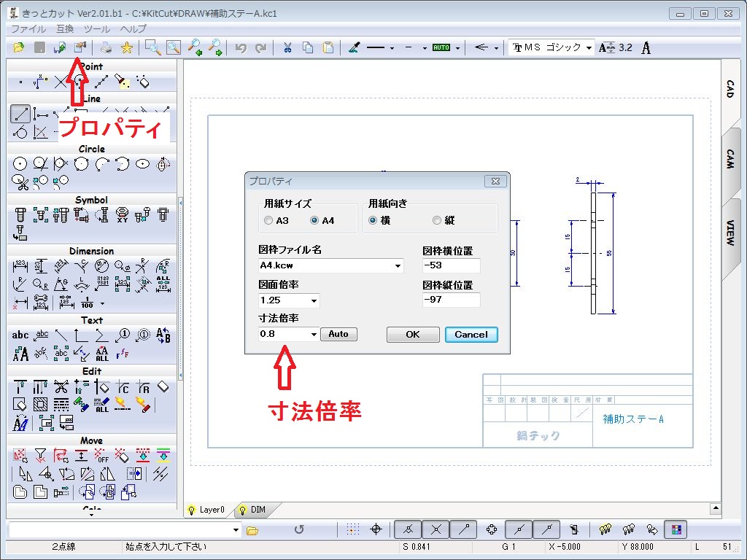
Task: Open the 互換 menu
Action: (65, 28)
